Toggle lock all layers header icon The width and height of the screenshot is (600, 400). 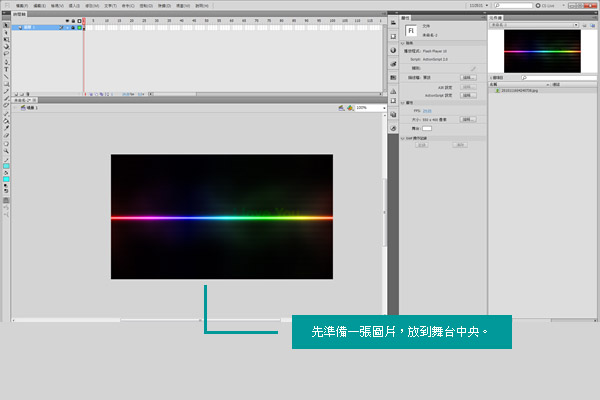[73, 21]
